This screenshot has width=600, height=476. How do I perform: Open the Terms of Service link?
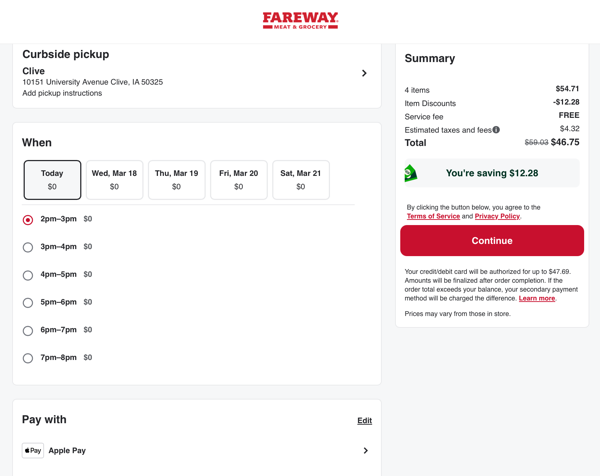click(433, 216)
